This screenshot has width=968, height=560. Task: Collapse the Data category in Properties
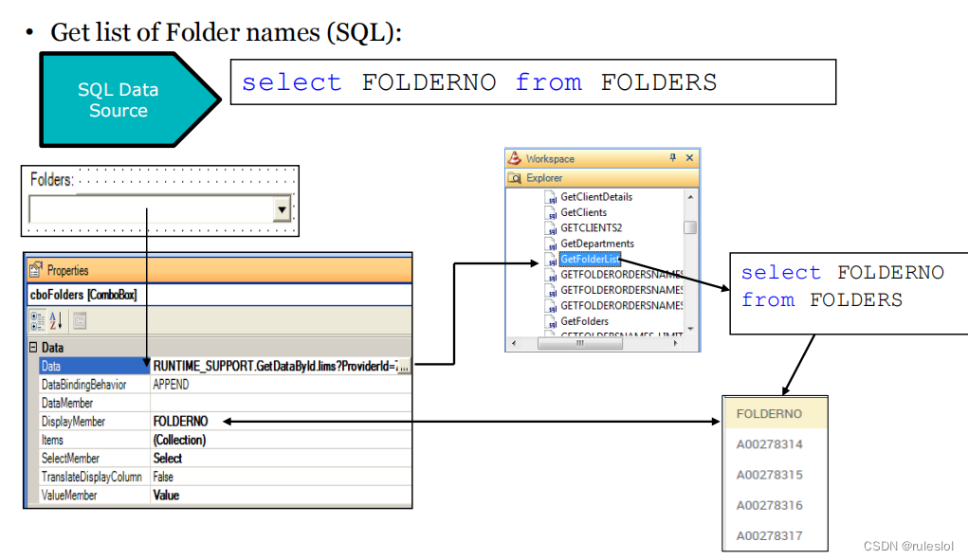pos(31,347)
